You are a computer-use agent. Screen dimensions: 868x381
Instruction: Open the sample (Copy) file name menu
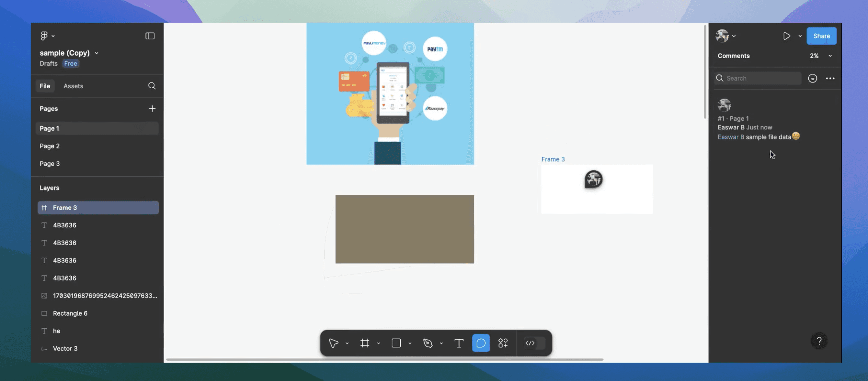pyautogui.click(x=97, y=53)
